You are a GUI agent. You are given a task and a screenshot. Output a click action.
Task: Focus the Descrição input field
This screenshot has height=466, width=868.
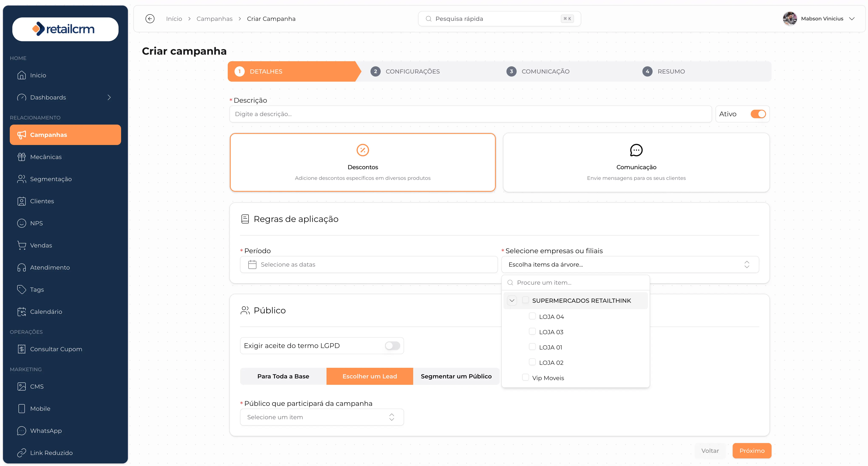coord(470,114)
